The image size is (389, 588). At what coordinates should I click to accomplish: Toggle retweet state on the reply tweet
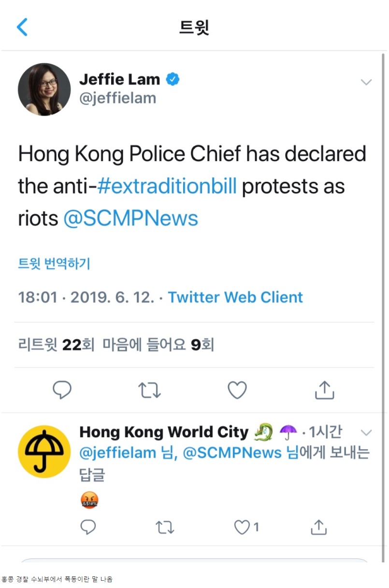tap(165, 528)
